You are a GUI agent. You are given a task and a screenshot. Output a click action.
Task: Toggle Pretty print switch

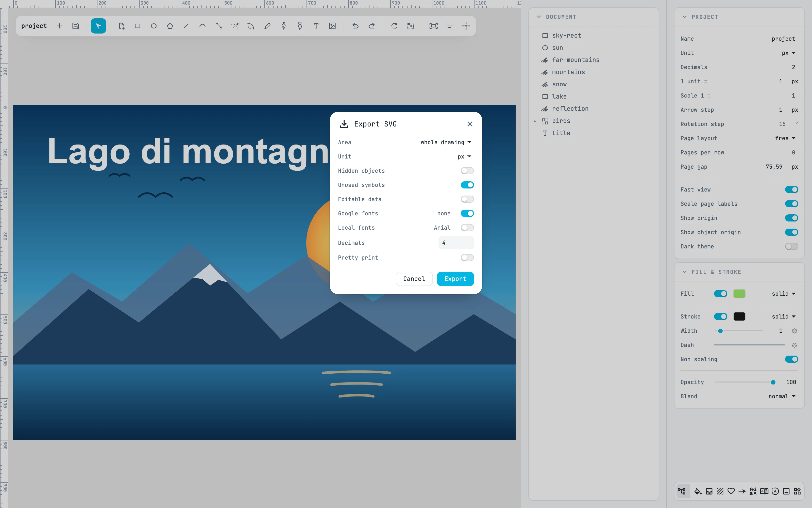coord(467,258)
